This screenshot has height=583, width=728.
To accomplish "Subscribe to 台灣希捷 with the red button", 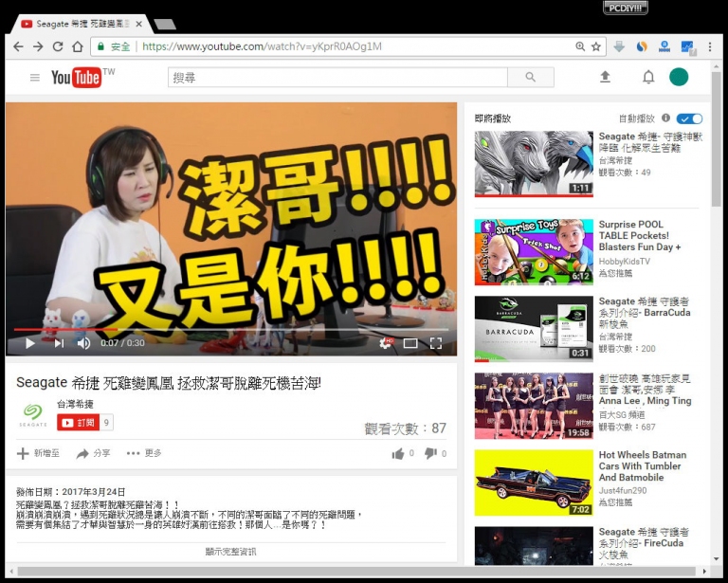I will (x=78, y=423).
